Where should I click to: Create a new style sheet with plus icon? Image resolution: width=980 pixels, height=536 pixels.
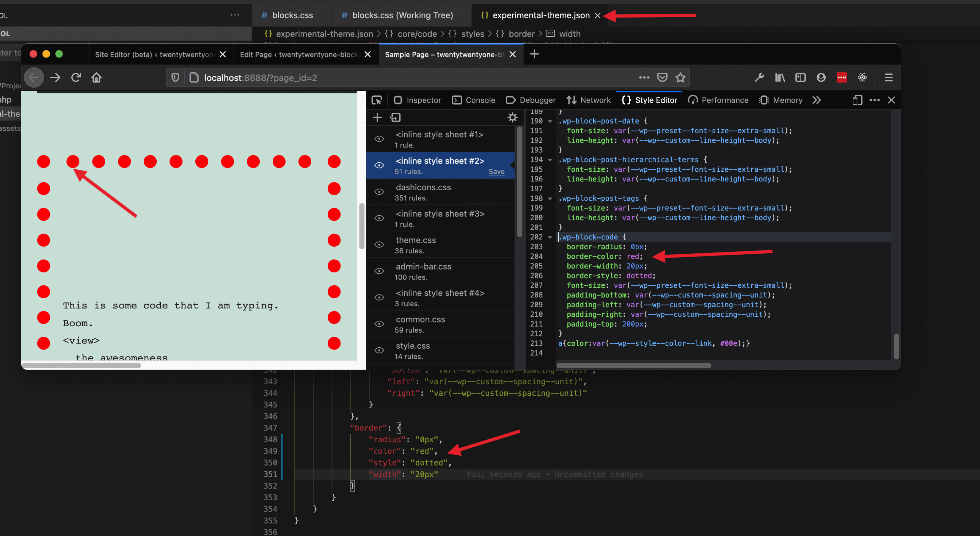point(377,117)
